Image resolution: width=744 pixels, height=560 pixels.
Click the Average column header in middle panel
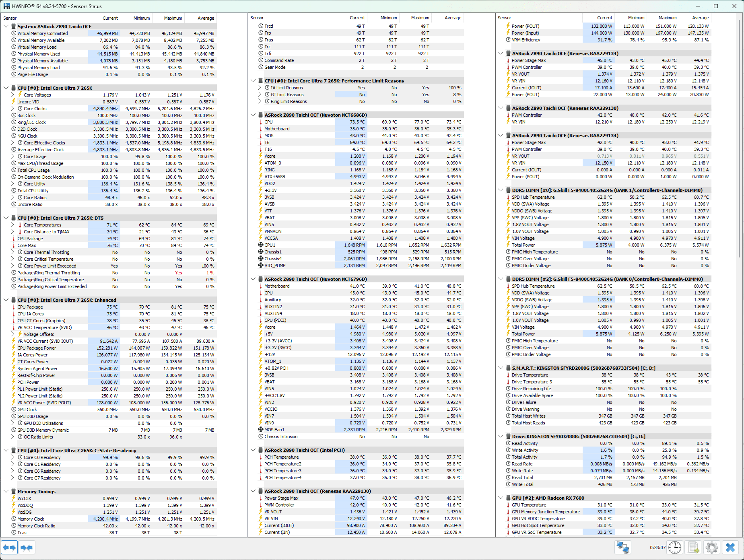point(447,18)
